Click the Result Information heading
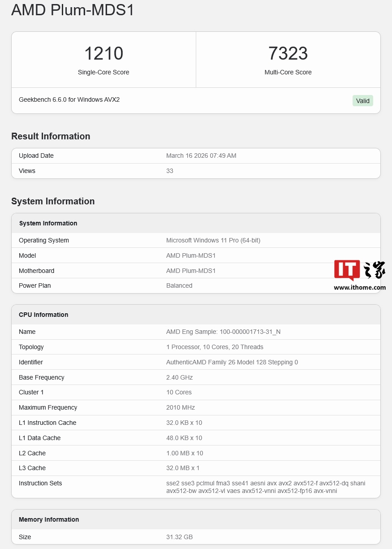Screen dimensions: 392x549 [51, 136]
